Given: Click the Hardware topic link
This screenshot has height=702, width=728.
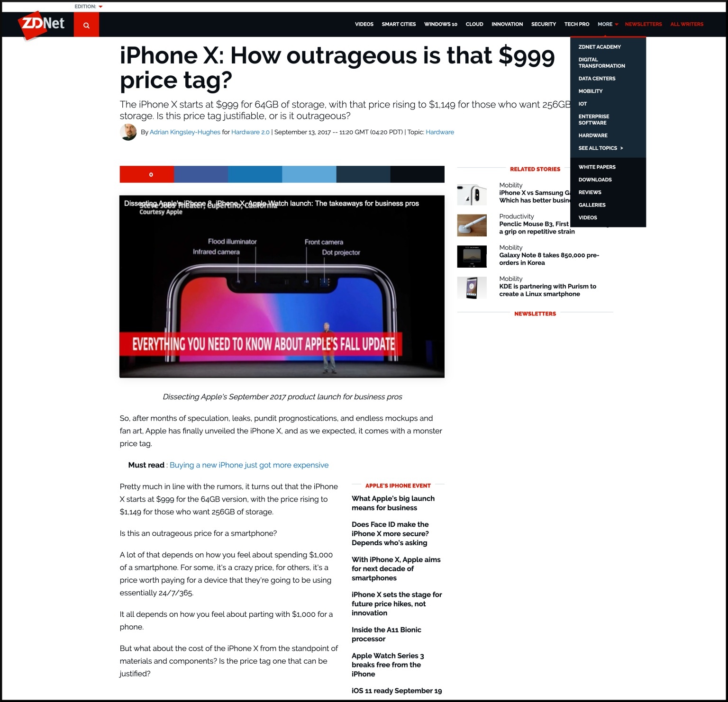Looking at the screenshot, I should click(440, 132).
